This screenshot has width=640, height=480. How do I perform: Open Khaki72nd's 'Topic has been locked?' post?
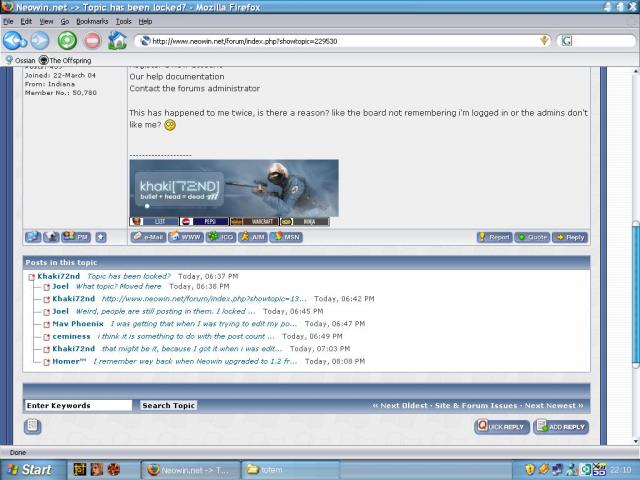pyautogui.click(x=129, y=276)
